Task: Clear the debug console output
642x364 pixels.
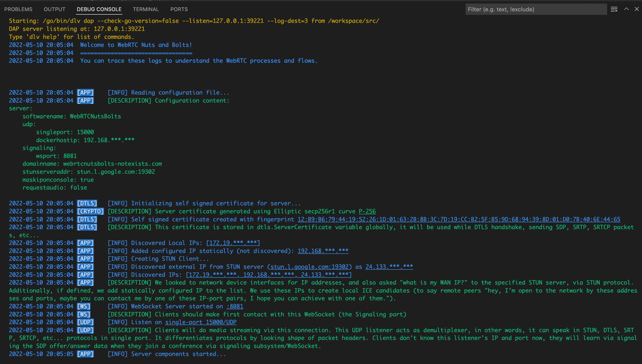Action: [614, 9]
